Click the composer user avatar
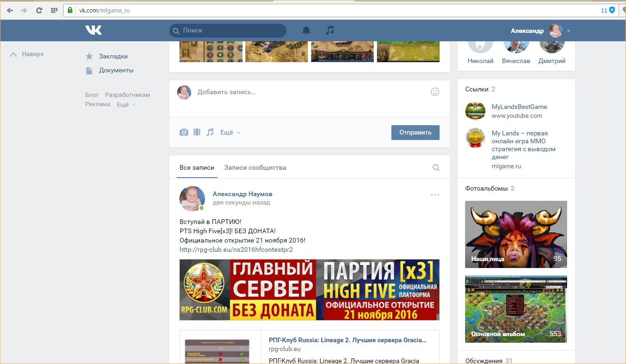Image resolution: width=626 pixels, height=364 pixels. click(184, 92)
